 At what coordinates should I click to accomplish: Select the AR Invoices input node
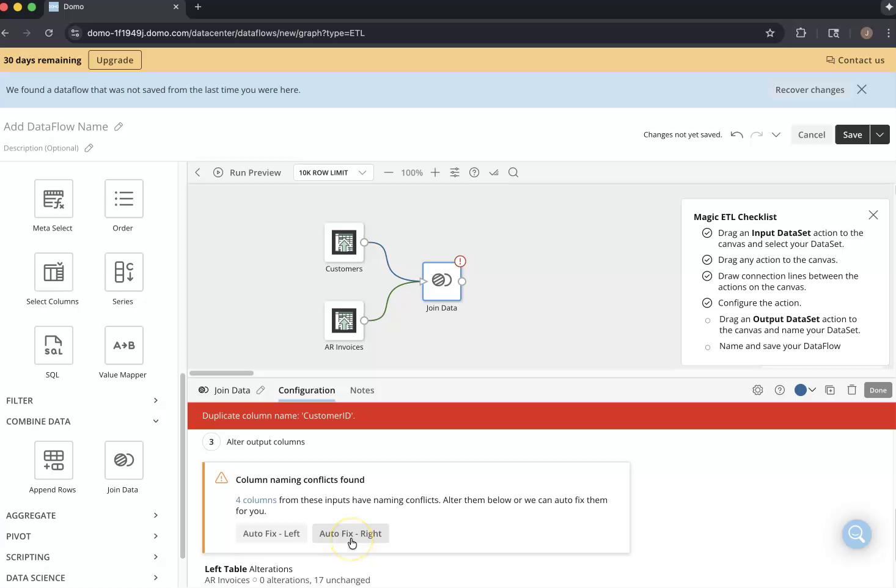tap(344, 321)
